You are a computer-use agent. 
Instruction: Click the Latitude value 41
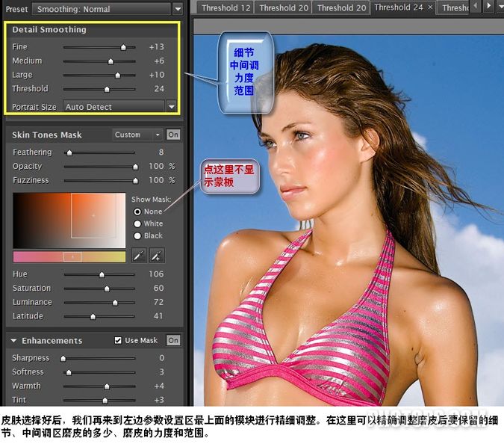pos(158,316)
